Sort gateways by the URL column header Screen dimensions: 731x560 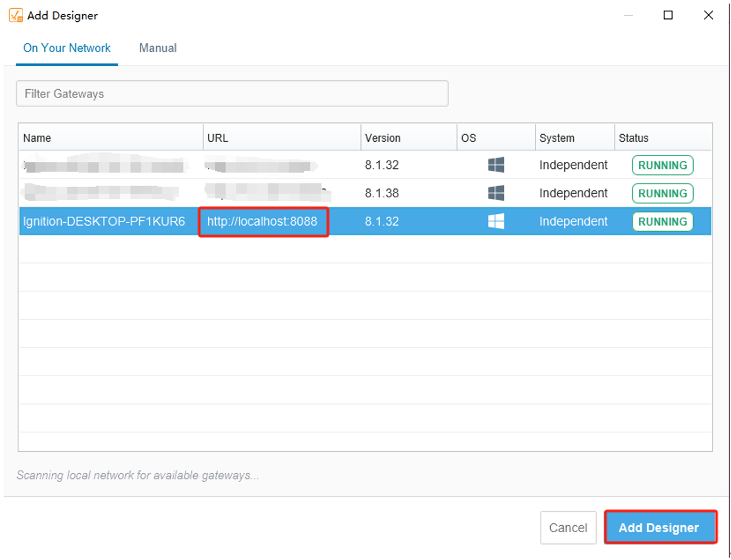click(x=282, y=138)
